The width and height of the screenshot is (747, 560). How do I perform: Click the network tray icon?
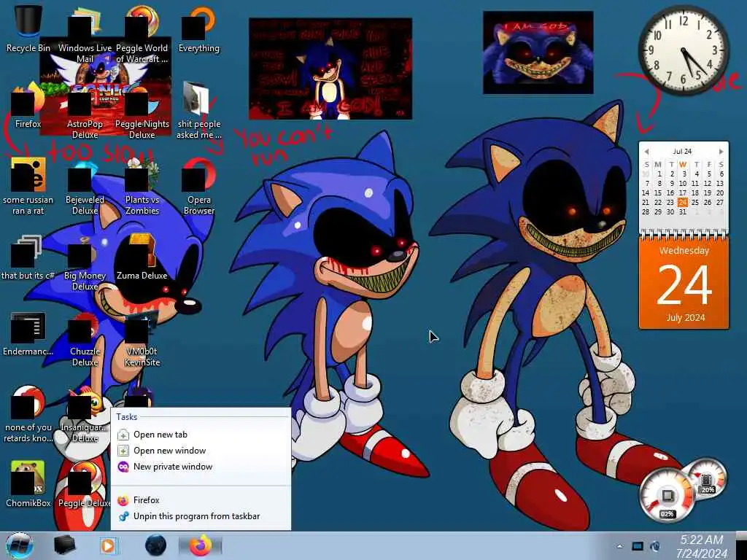638,546
